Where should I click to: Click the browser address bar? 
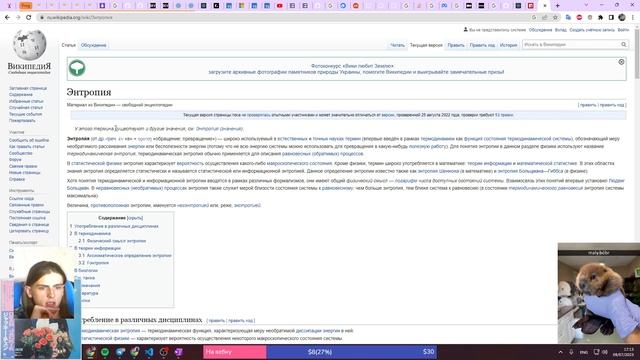coord(286,18)
